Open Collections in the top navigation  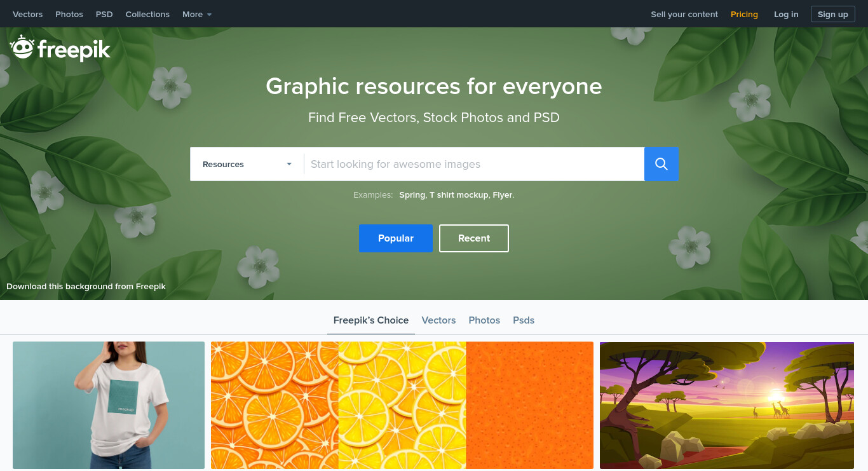click(147, 14)
